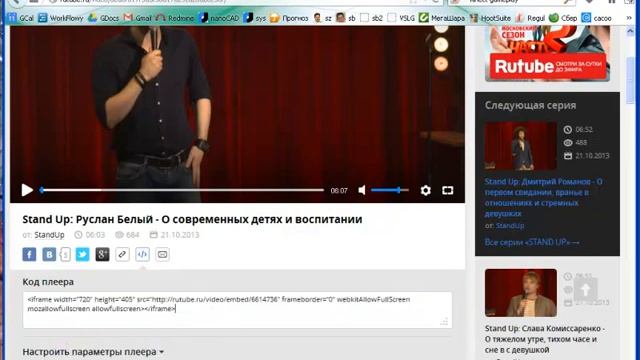The image size is (640, 360).
Task: Open the Слава Комиссаренко video thumbnail
Action: (520, 293)
